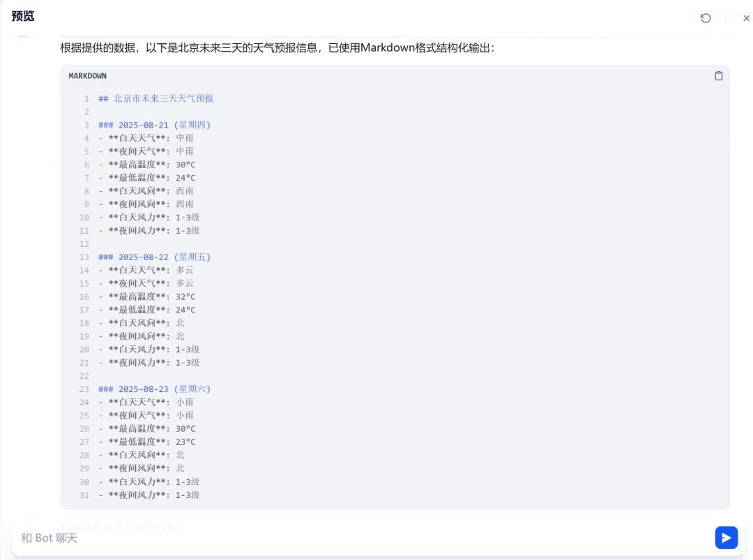Click line 15 '夜间天气: 多云'

[146, 283]
